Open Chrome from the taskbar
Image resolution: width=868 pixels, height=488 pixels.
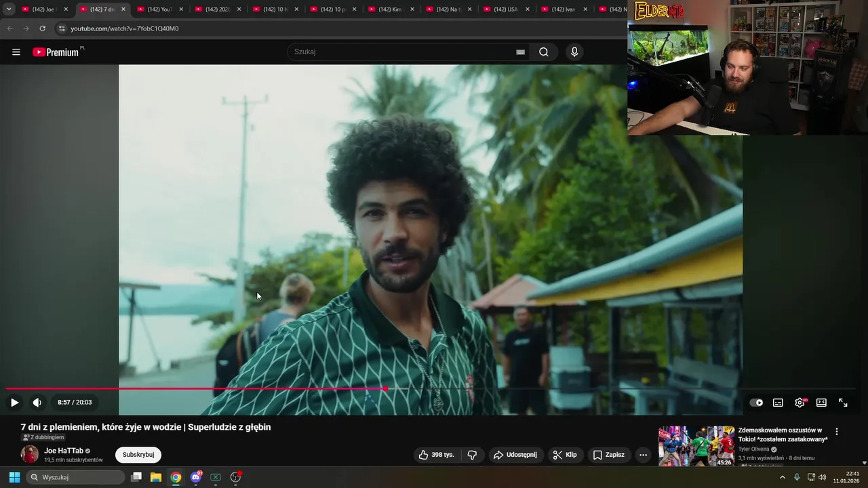click(x=176, y=477)
